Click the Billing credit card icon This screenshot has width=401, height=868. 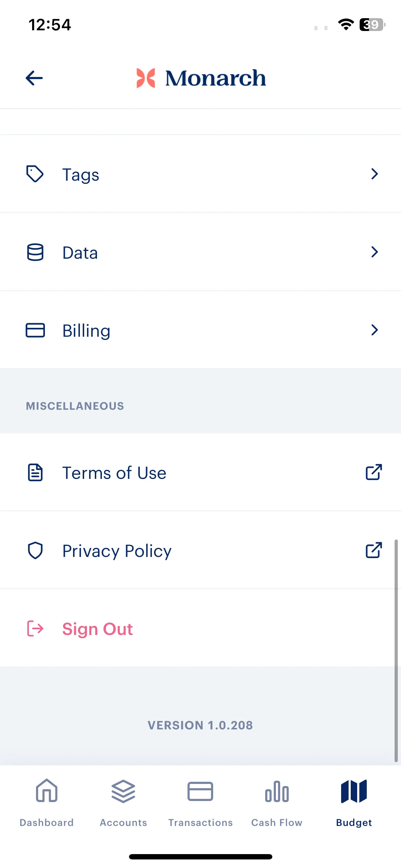click(35, 330)
